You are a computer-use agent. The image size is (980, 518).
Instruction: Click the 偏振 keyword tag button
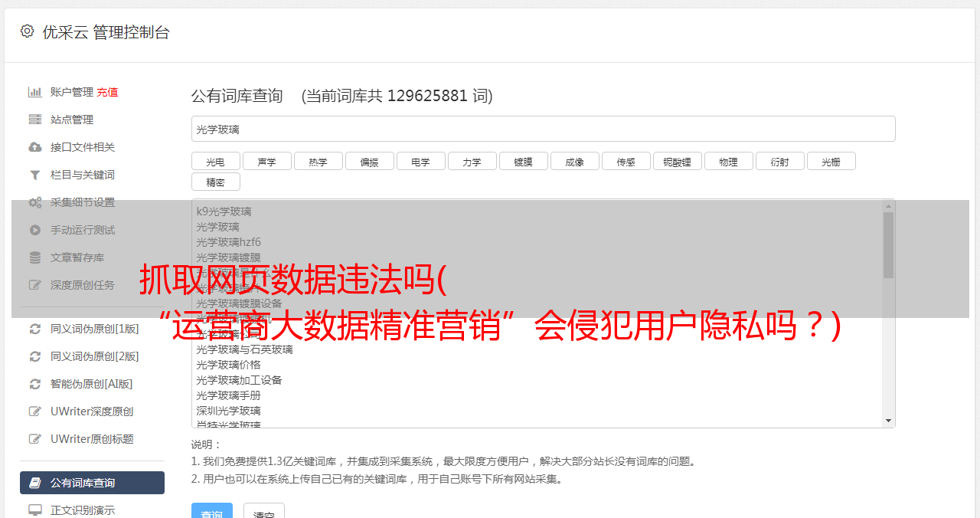pos(370,161)
